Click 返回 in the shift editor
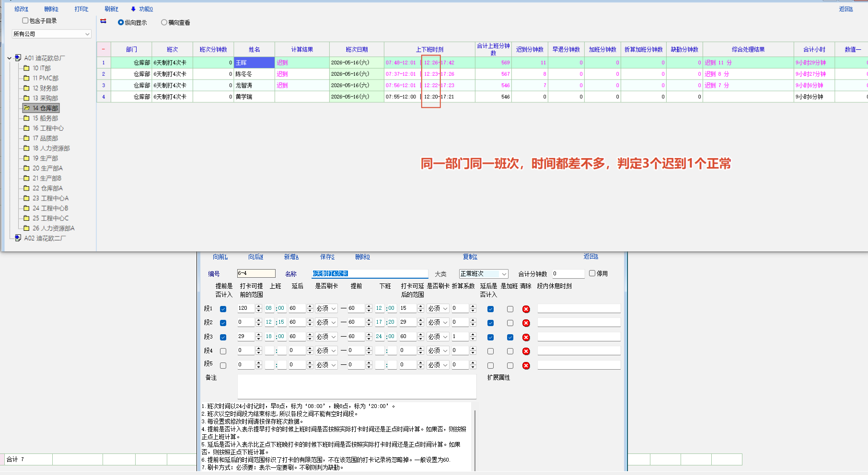868x475 pixels. (591, 257)
